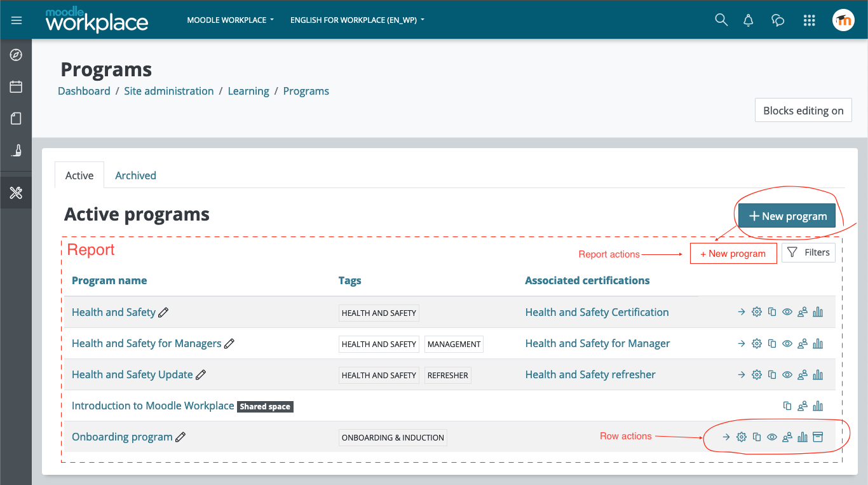This screenshot has width=868, height=485.
Task: Open users icon in Health and Safety row
Action: (x=803, y=312)
